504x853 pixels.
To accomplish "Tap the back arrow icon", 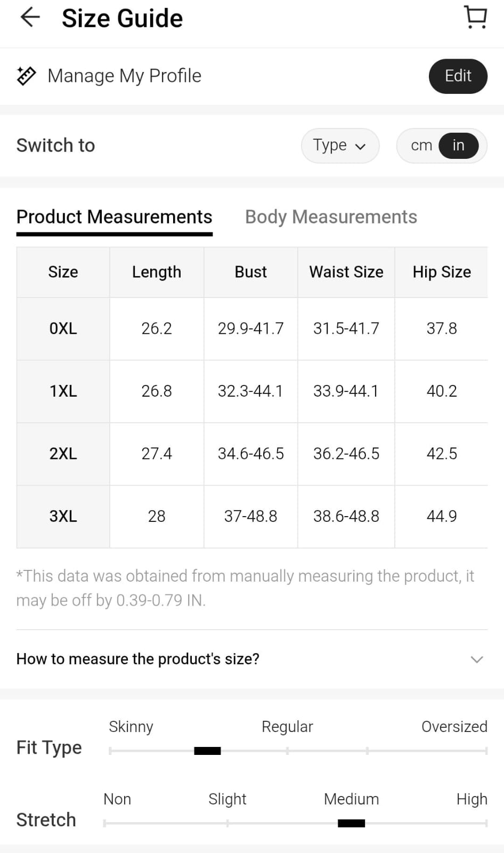I will tap(30, 18).
